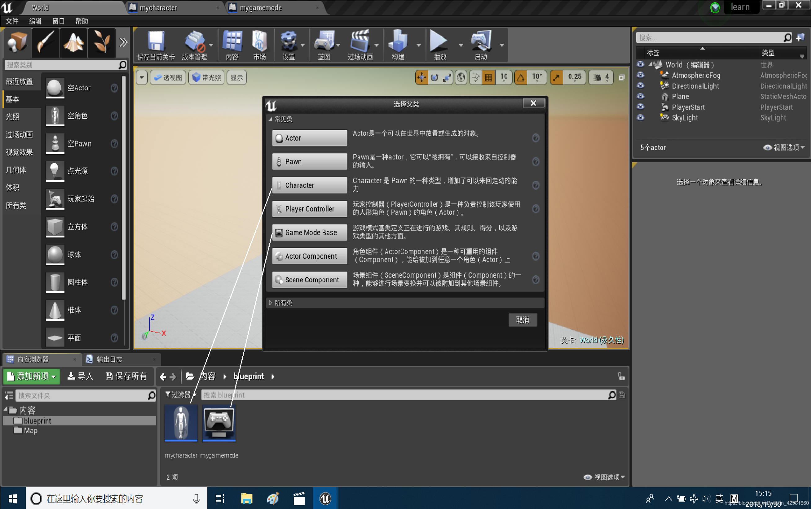
Task: Click the Character class option
Action: [x=309, y=185]
